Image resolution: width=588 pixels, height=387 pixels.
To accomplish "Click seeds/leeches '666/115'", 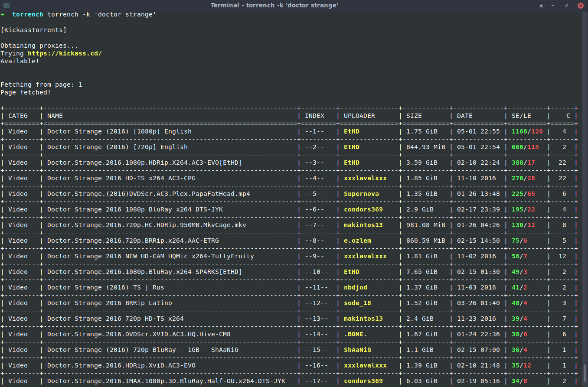I will click(x=525, y=147).
